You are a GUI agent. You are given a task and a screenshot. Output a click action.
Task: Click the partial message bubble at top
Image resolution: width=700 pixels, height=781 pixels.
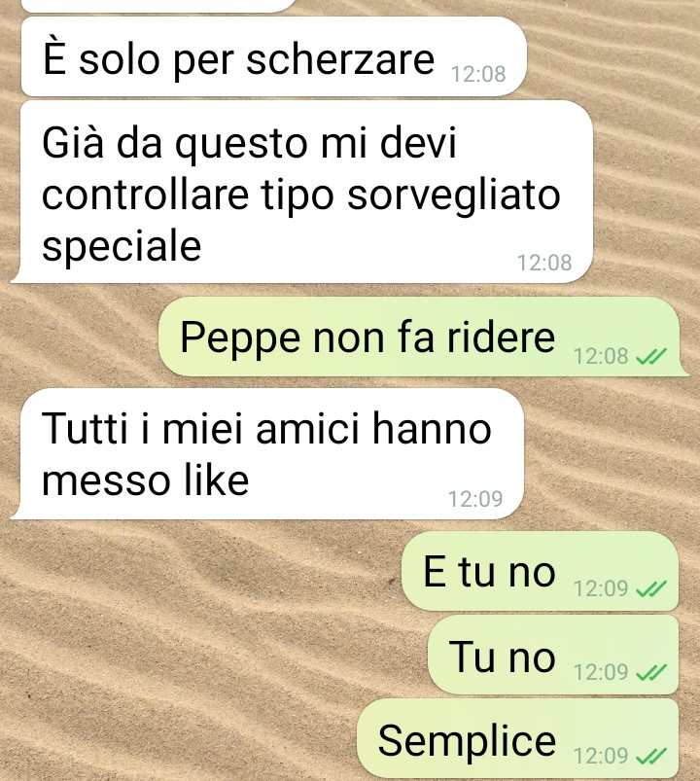click(x=159, y=5)
